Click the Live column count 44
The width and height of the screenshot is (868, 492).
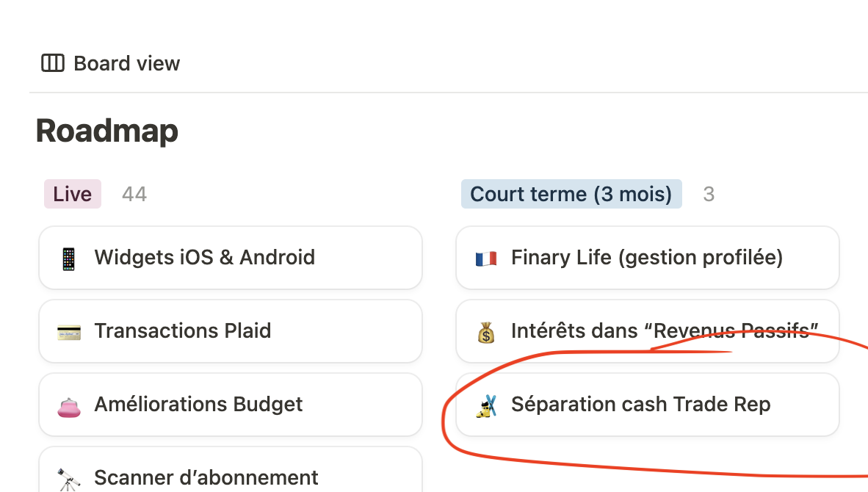134,194
